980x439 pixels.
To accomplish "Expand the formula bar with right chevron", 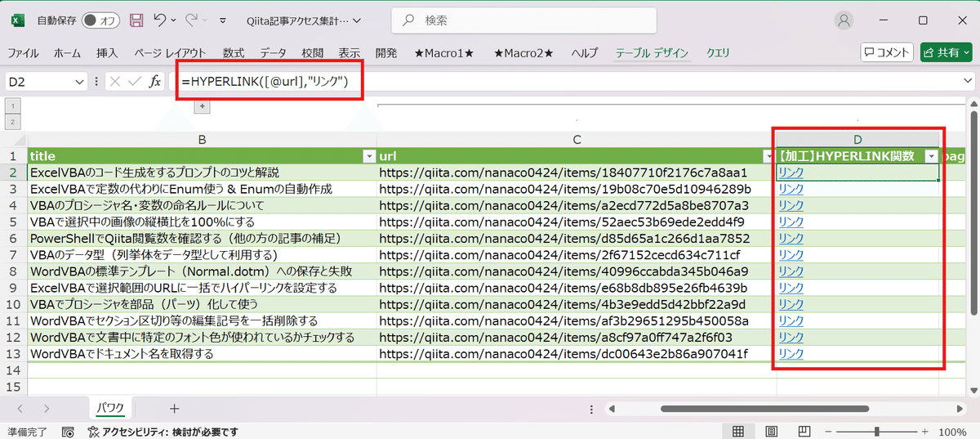I will 968,81.
